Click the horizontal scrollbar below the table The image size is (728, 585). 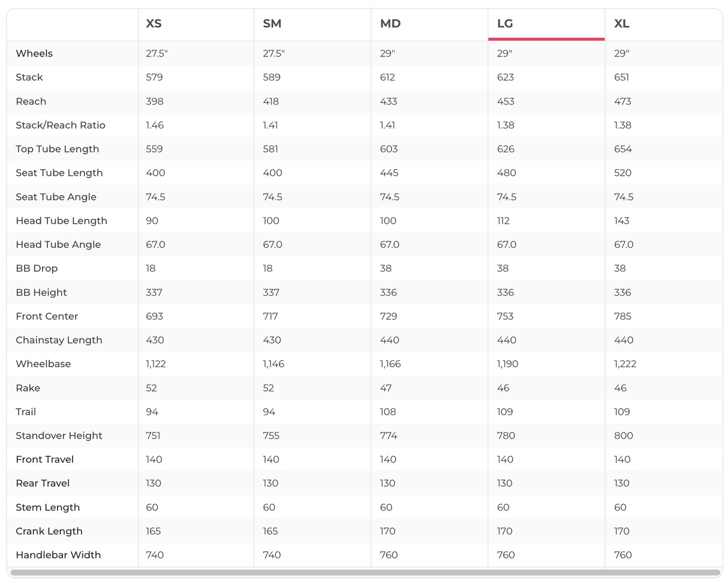pyautogui.click(x=365, y=572)
